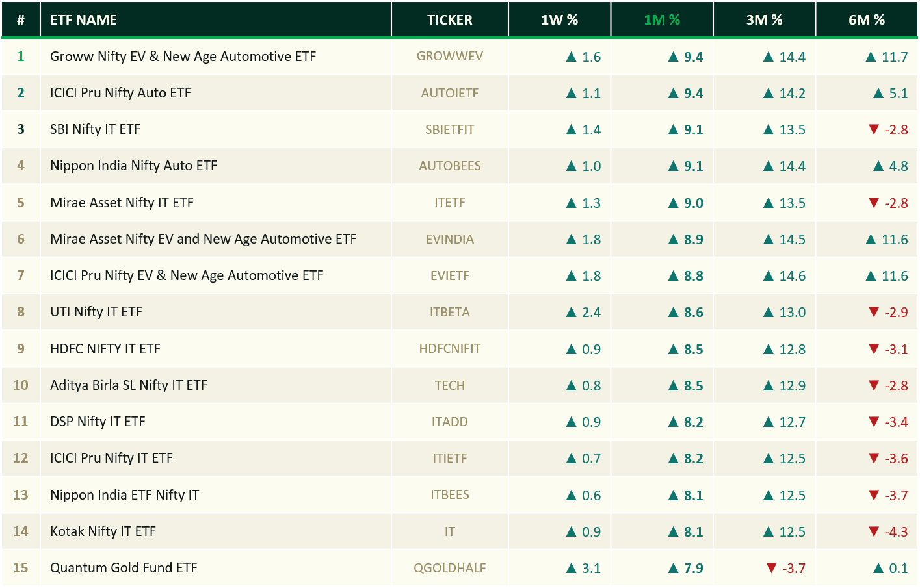This screenshot has width=920, height=588.
Task: Choose Aditya Birla SL Nifty IT ETF
Action: click(x=129, y=385)
